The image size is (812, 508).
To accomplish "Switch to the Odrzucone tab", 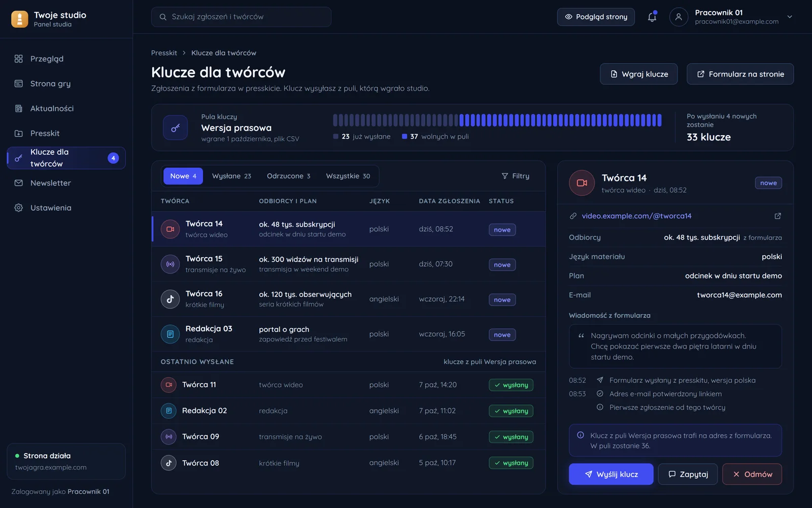I will tap(288, 176).
